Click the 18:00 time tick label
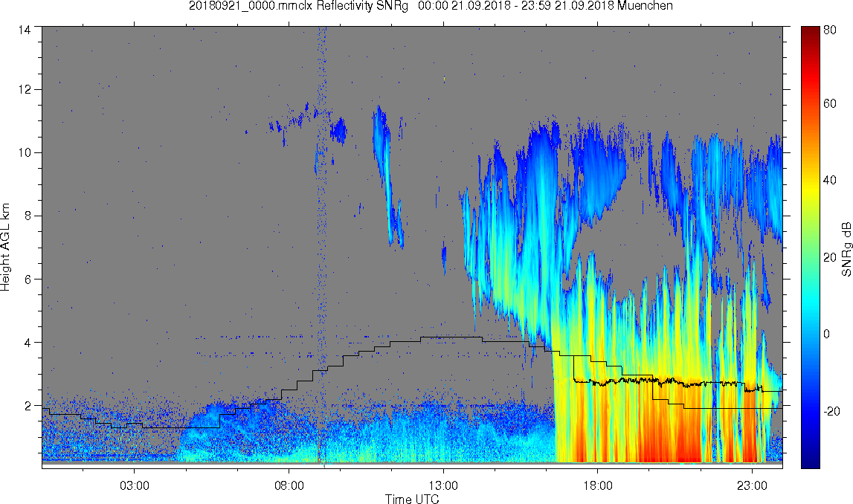Screen dimensions: 853x504 (597, 485)
